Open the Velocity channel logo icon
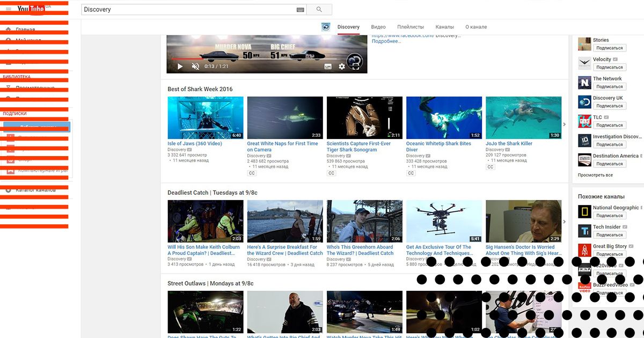 tap(584, 63)
